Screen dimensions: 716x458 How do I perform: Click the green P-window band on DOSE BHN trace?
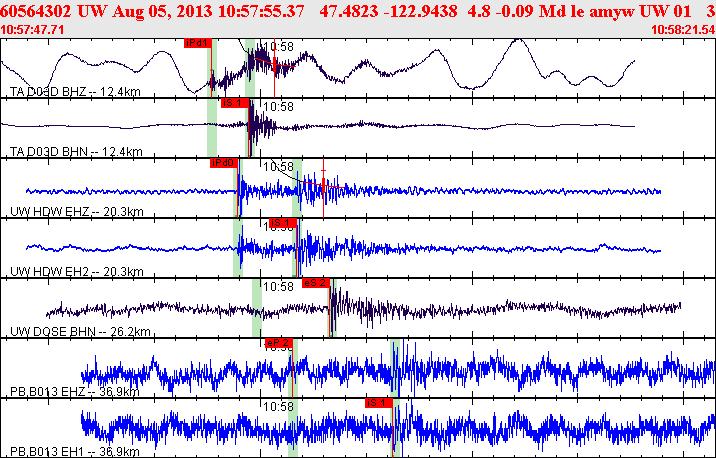pyautogui.click(x=257, y=308)
